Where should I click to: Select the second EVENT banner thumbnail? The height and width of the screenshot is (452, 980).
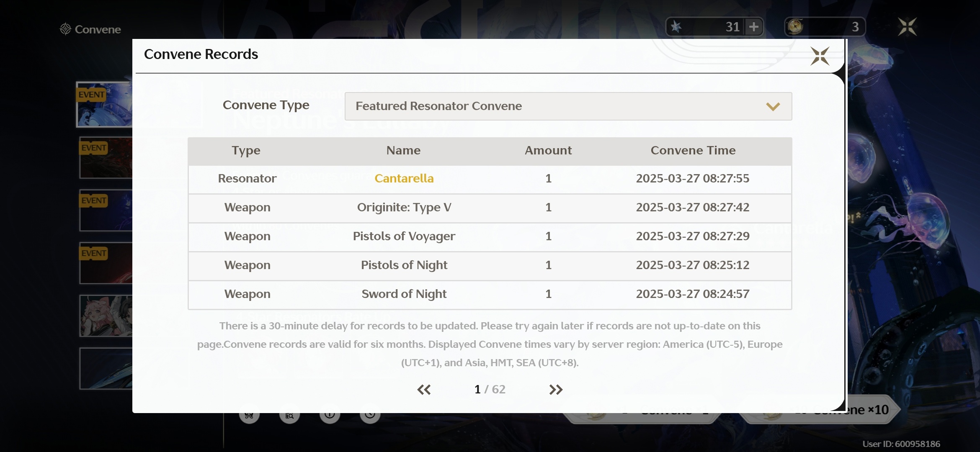coord(106,158)
